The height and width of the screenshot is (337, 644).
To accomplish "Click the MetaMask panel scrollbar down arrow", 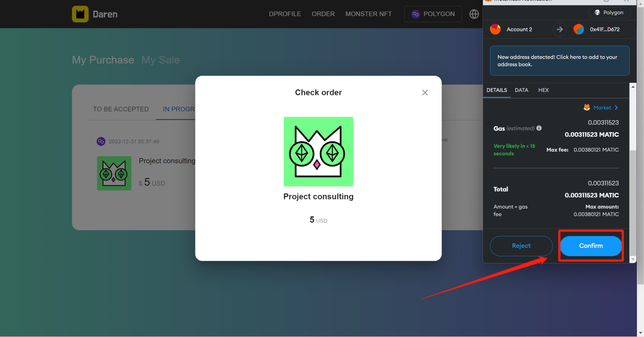I will 633,259.
